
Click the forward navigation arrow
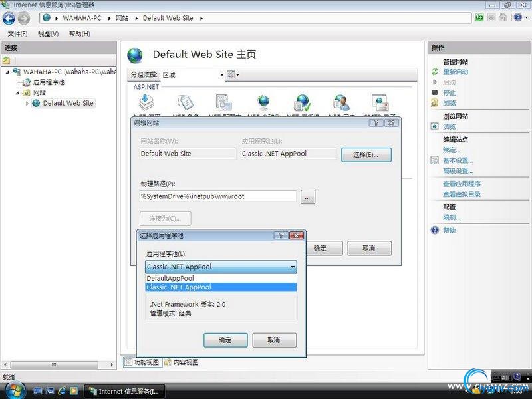click(23, 19)
